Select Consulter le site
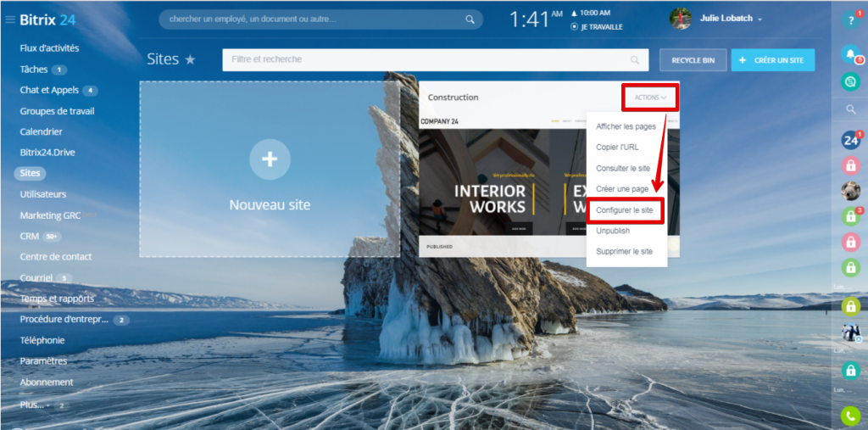This screenshot has width=868, height=430. pyautogui.click(x=623, y=168)
